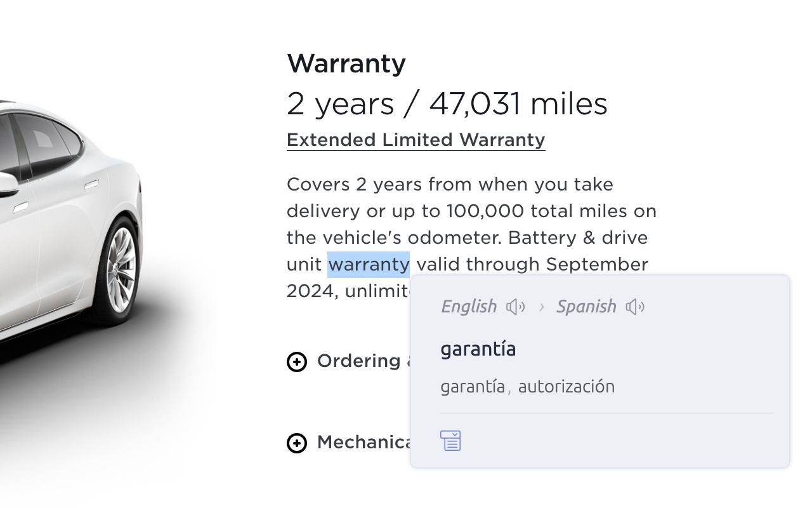Click the 100,000 figure in the description
The image size is (812, 508).
[485, 211]
